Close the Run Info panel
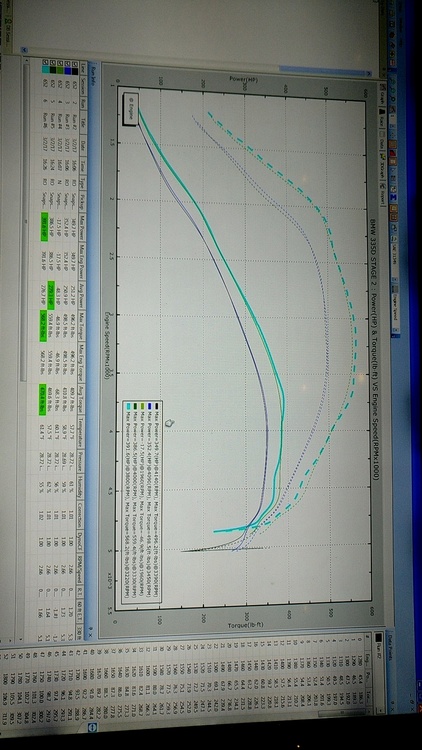The width and height of the screenshot is (422, 750). 91,636
